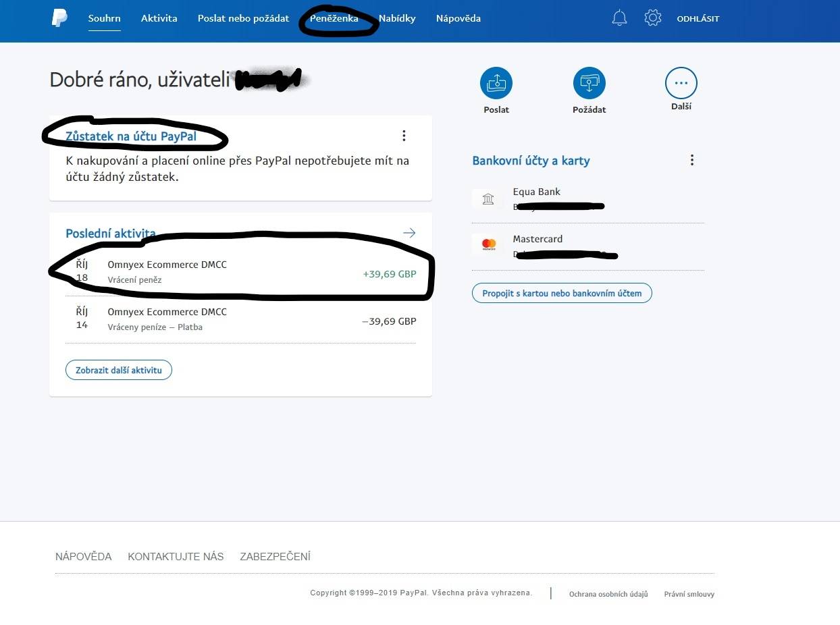This screenshot has height=625, width=840.
Task: Open the ŘÍJ 18 Omnyex refund transaction
Action: 240,272
